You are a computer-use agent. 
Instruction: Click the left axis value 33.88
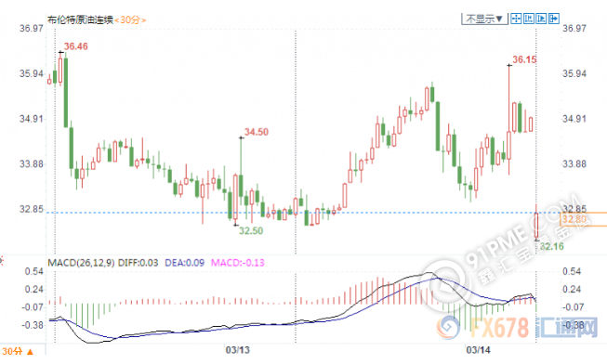(32, 164)
